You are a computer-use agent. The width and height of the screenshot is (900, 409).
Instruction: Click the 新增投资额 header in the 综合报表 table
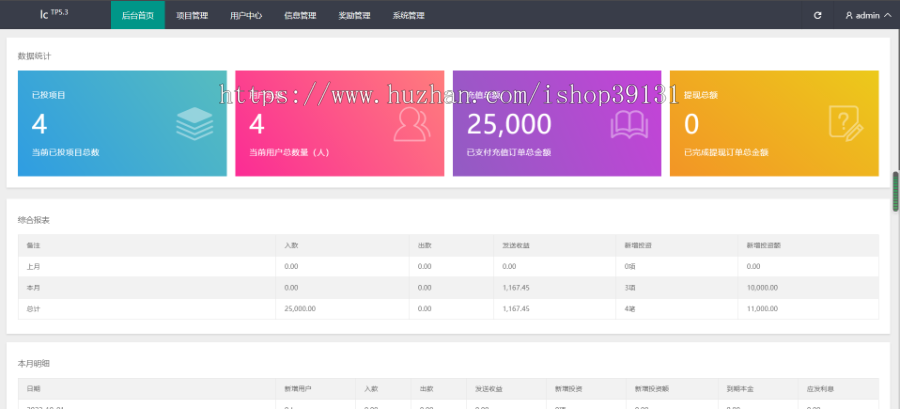click(x=763, y=245)
